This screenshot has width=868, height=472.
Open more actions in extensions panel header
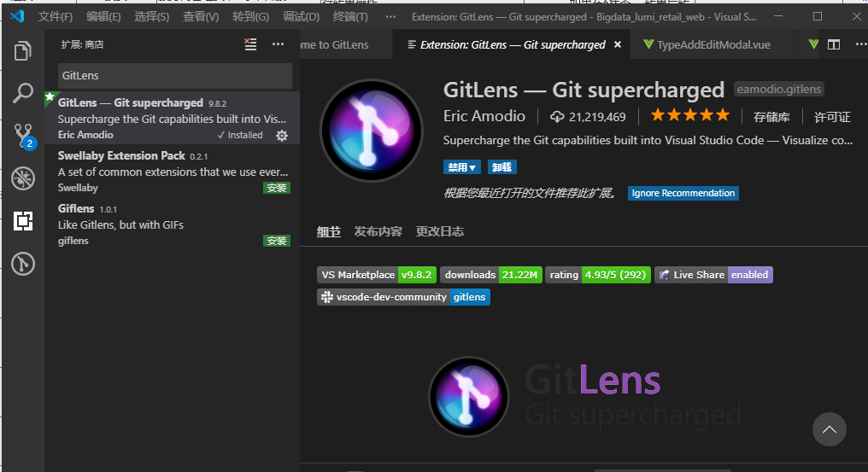point(278,44)
